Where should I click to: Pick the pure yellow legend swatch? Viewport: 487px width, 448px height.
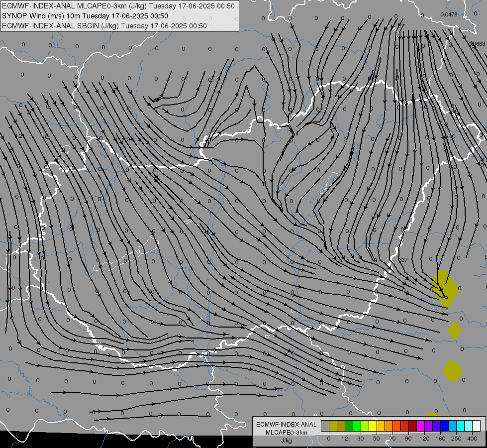tap(373, 426)
